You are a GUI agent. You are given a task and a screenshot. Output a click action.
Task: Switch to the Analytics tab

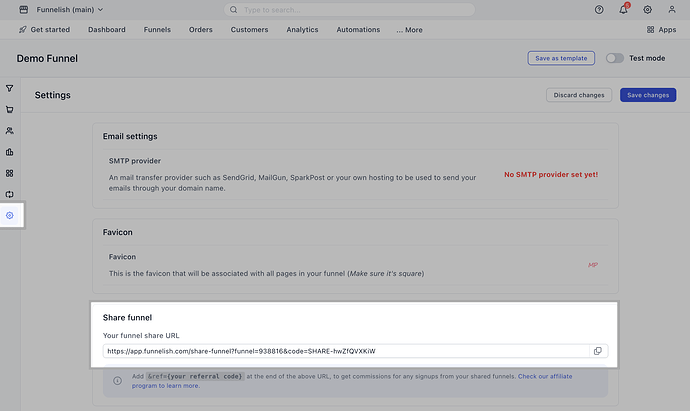302,30
